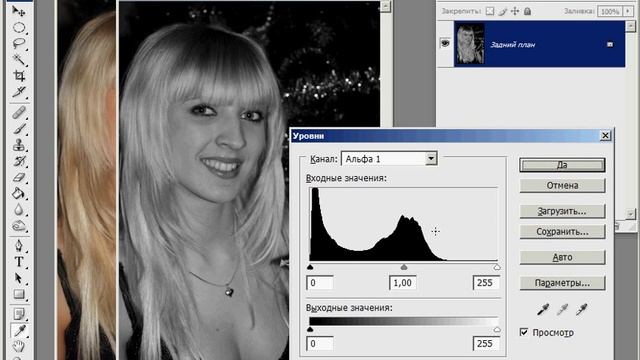
Task: Select the Задний план layer thumbnail
Action: click(470, 44)
